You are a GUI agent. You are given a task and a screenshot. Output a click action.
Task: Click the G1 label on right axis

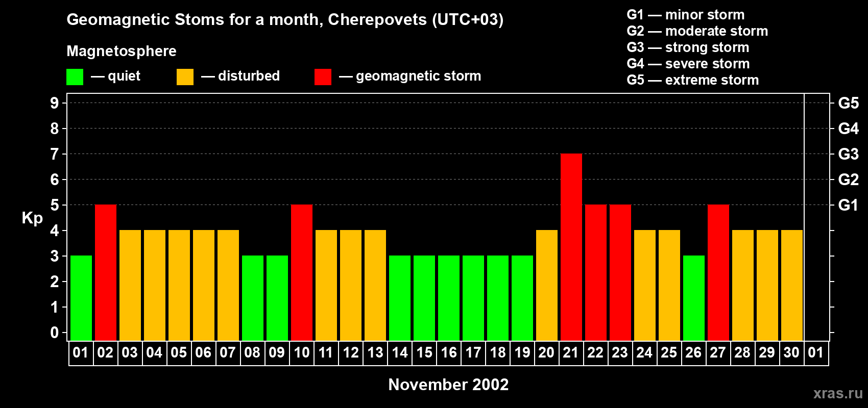click(848, 205)
